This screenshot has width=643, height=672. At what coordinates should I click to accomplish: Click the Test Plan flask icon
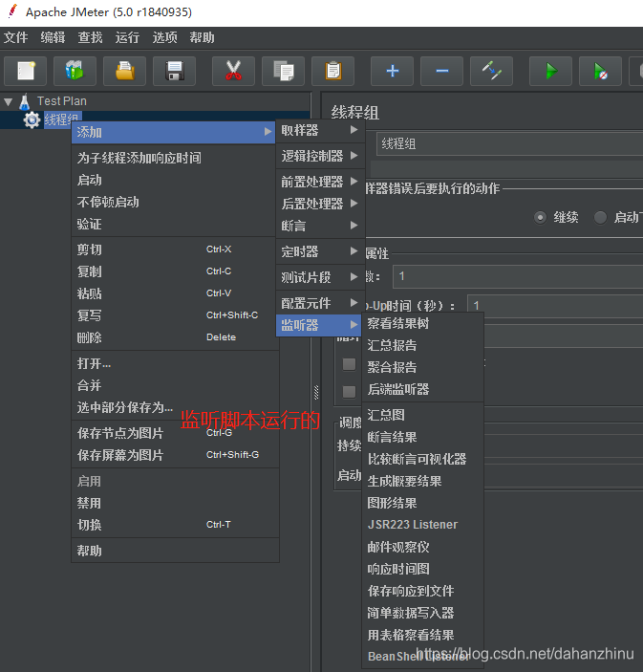[x=25, y=101]
